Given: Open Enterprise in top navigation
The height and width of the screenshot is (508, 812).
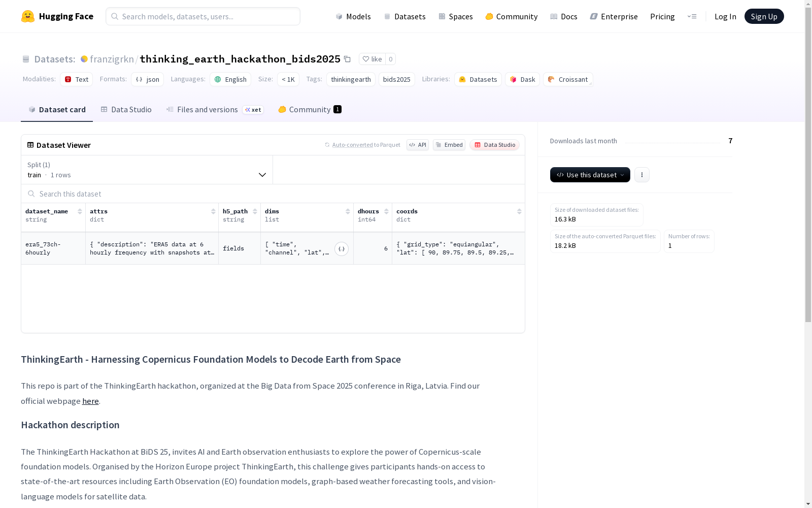Looking at the screenshot, I should tap(614, 16).
